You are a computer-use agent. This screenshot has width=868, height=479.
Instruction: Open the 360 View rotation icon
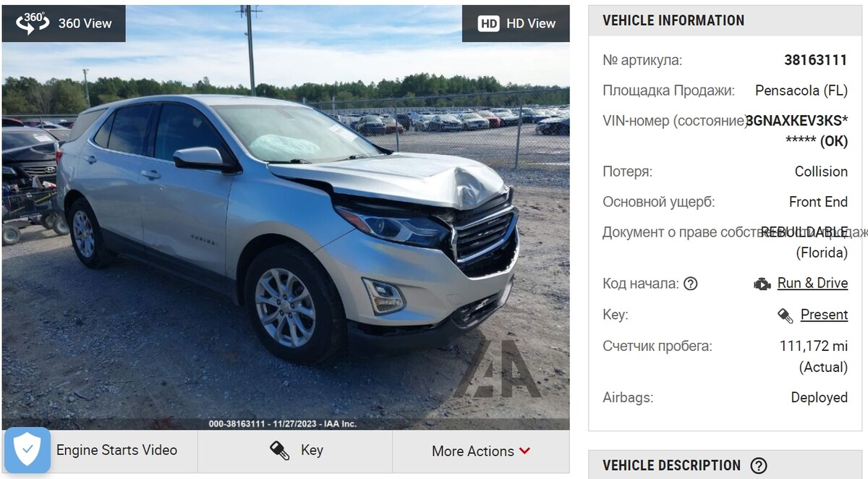[x=33, y=23]
